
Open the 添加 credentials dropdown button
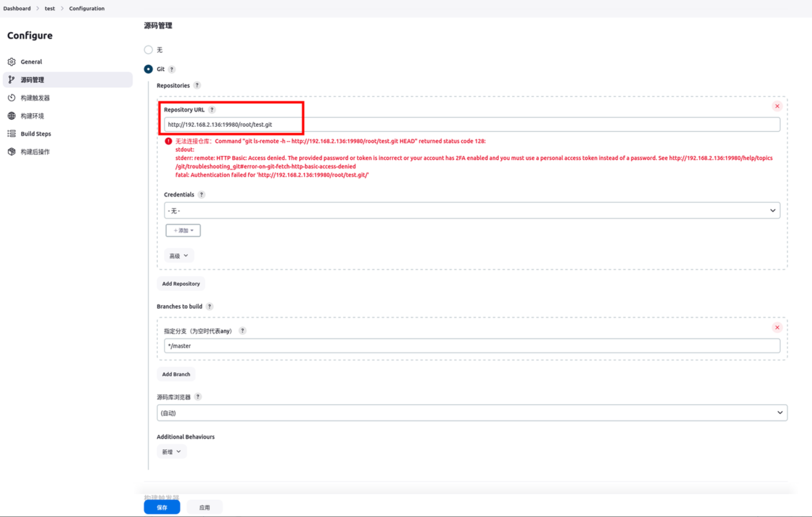coord(183,230)
